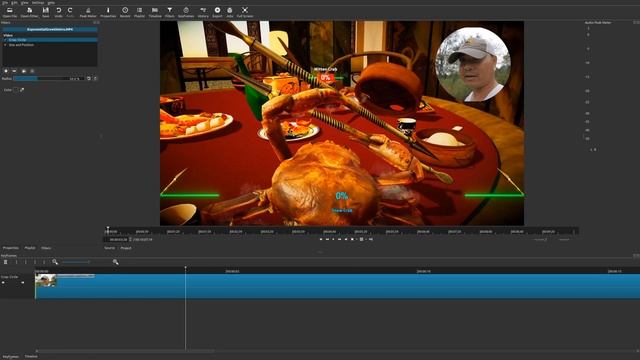Viewport: 640px width, 360px height.
Task: Go to previous keyframe in Crop Circle track
Action: pyautogui.click(x=3, y=282)
